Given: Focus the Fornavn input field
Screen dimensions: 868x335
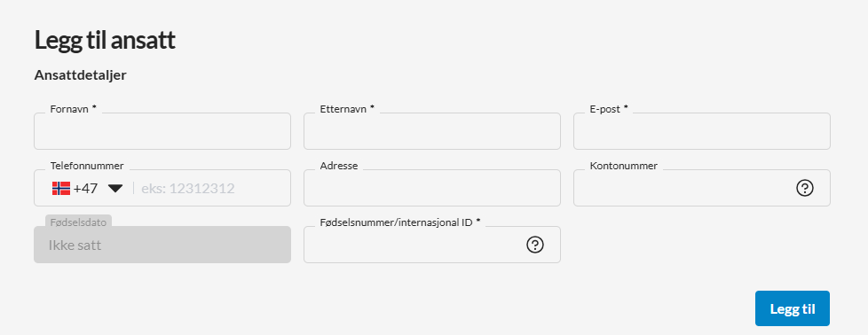Looking at the screenshot, I should tap(162, 131).
